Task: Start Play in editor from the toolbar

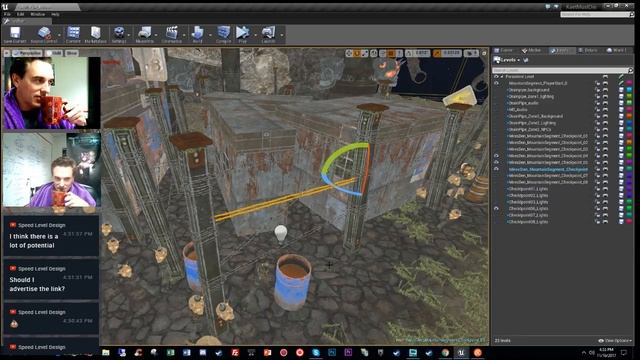Action: pyautogui.click(x=242, y=33)
